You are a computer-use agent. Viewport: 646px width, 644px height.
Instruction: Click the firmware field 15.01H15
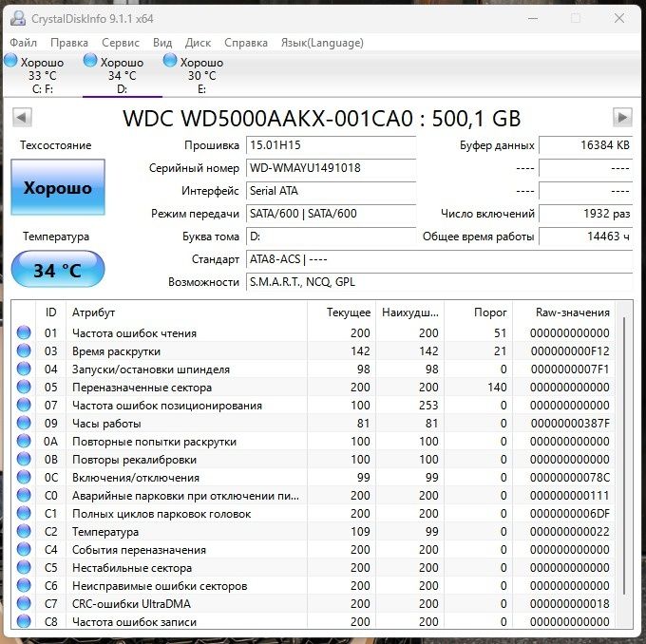click(x=331, y=145)
